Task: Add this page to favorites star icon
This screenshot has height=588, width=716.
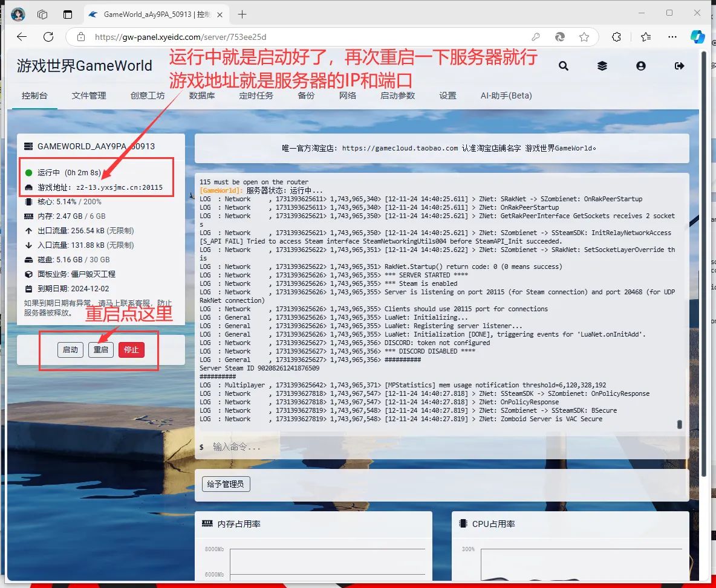Action: (x=584, y=37)
